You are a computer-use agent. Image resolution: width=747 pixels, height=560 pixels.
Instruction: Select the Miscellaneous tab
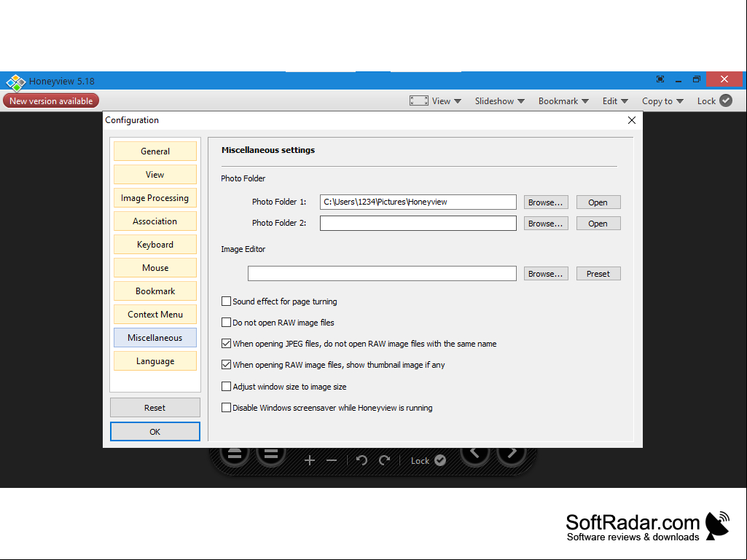tap(155, 338)
